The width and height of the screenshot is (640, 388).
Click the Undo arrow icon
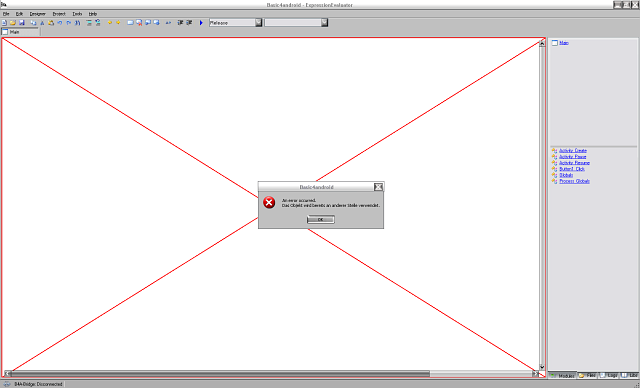click(60, 23)
